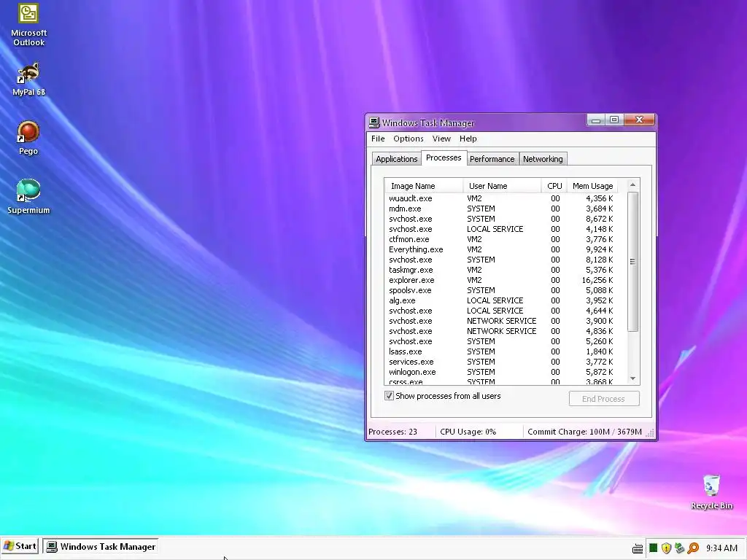Screen dimensions: 747x560
Task: Click the system clock showing 9:34 AM
Action: (x=721, y=548)
